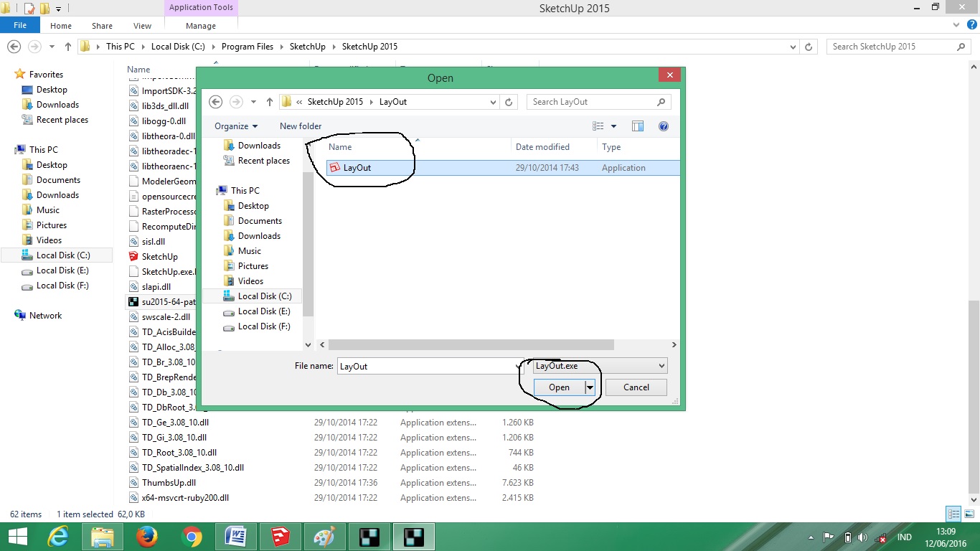
Task: Select Music in Open dialog navigation tree
Action: coord(250,251)
